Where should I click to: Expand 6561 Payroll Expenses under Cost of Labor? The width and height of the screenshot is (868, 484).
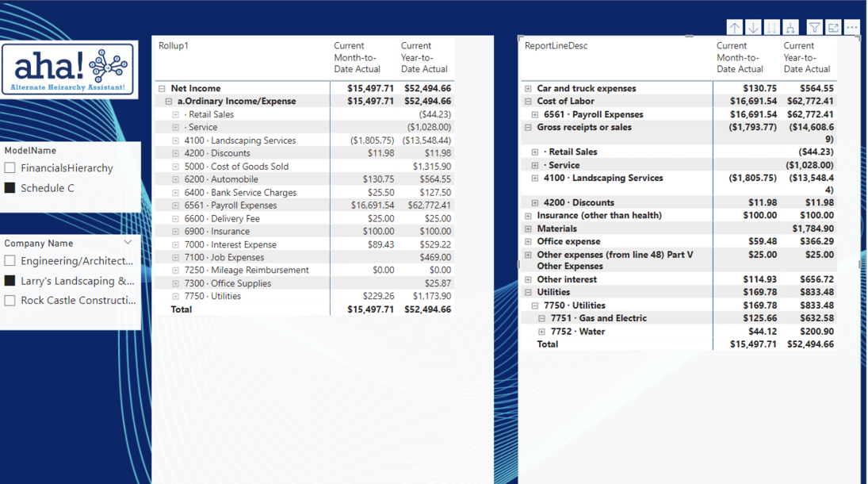click(x=535, y=115)
